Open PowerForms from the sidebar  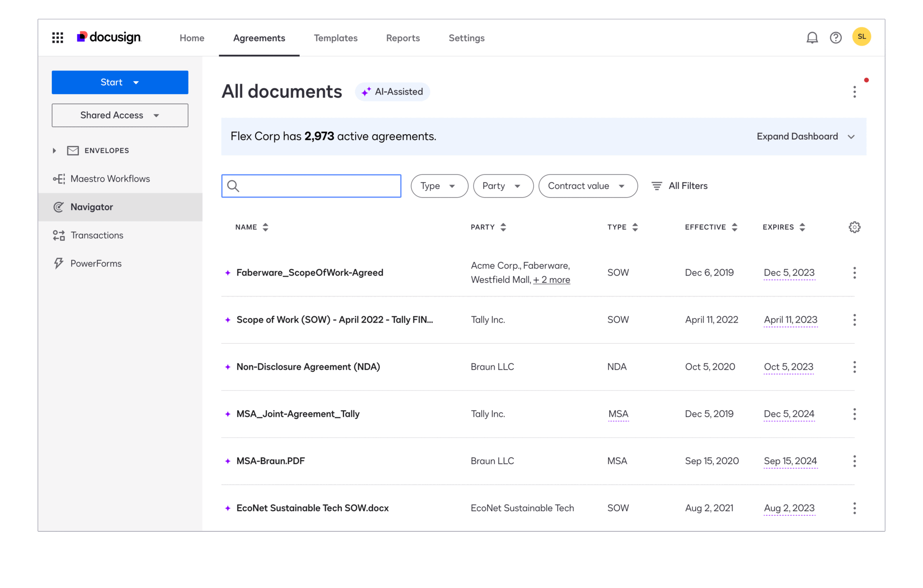pos(96,263)
